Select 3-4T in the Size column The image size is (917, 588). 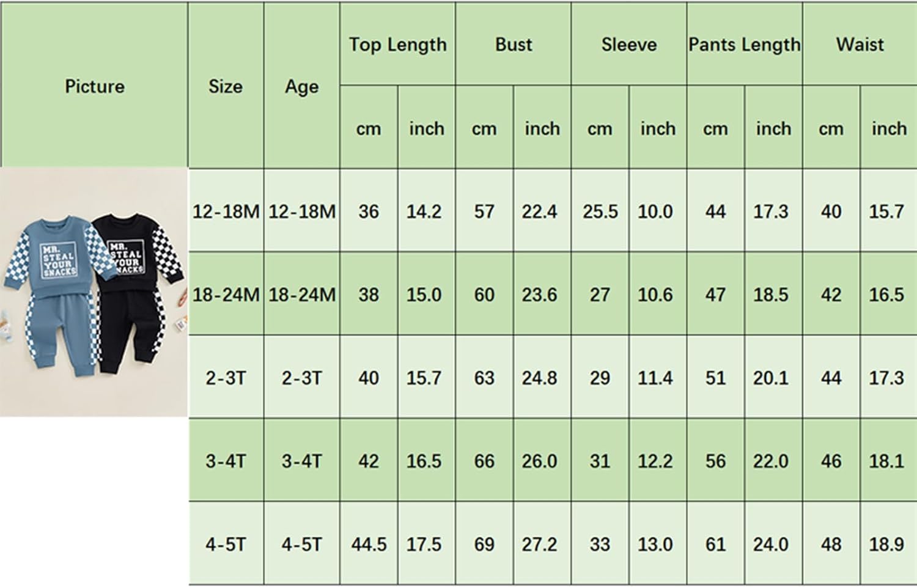click(226, 461)
